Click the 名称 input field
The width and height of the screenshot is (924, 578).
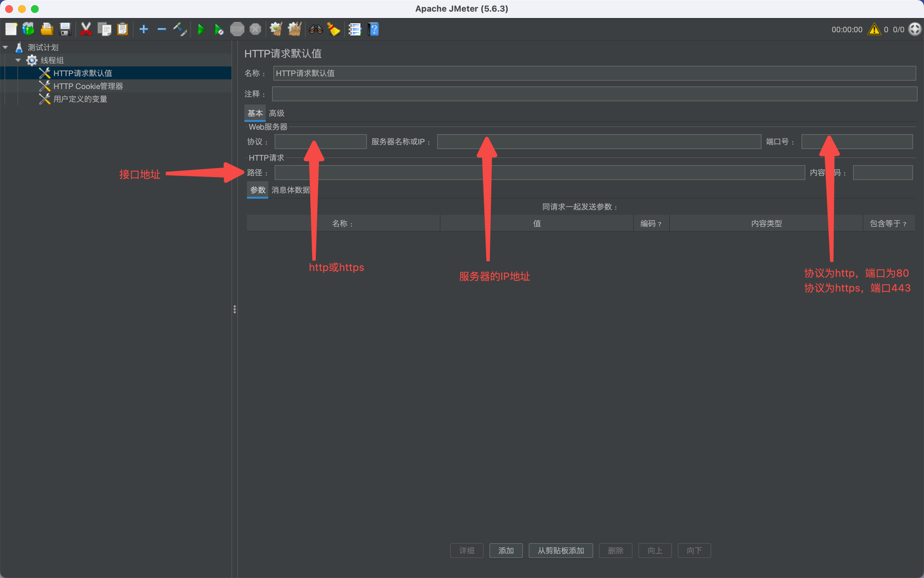pyautogui.click(x=594, y=73)
